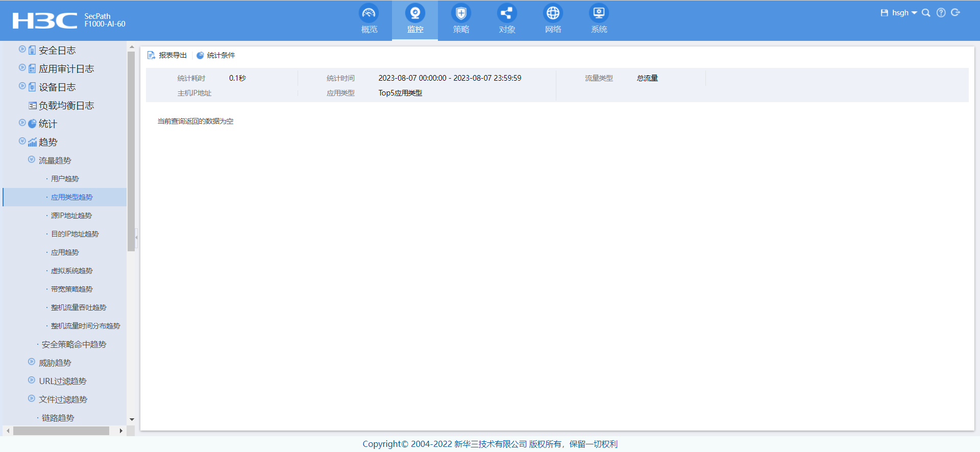
Task: Click the save configuration disk icon
Action: [x=884, y=13]
